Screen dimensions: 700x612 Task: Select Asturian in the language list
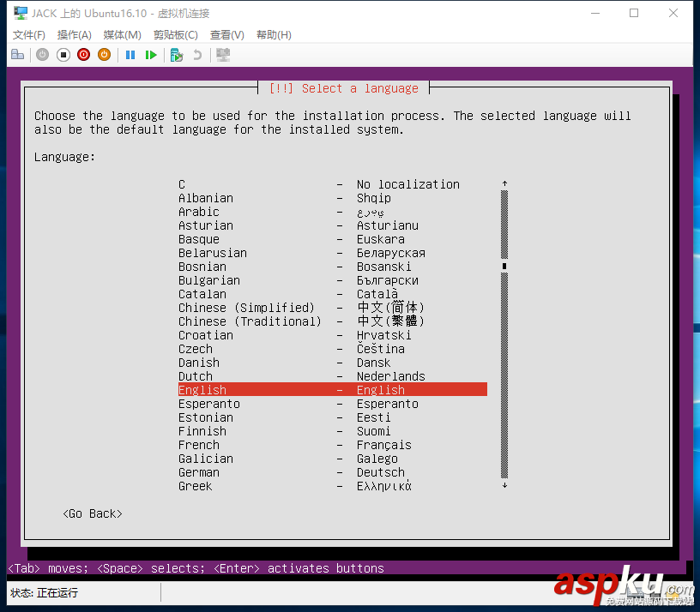point(333,225)
